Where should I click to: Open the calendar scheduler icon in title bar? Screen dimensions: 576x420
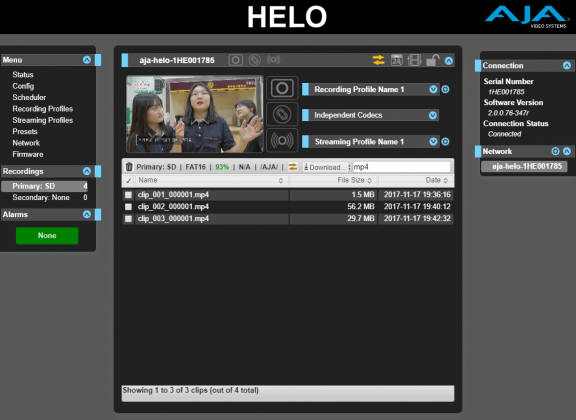tap(397, 60)
